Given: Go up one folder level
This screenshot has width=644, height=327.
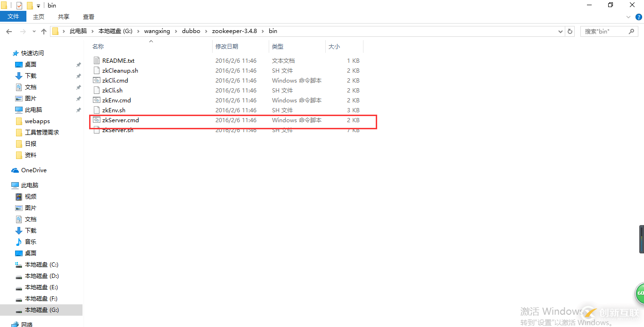Looking at the screenshot, I should pos(44,31).
